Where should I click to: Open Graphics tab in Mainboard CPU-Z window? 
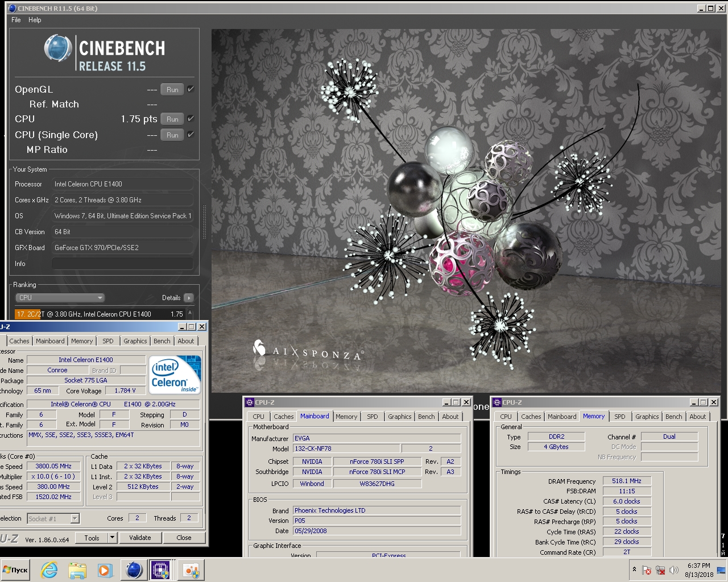click(x=400, y=417)
